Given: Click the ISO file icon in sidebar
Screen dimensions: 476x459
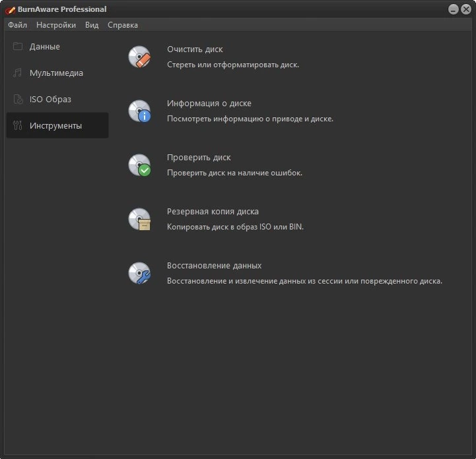Looking at the screenshot, I should [18, 99].
